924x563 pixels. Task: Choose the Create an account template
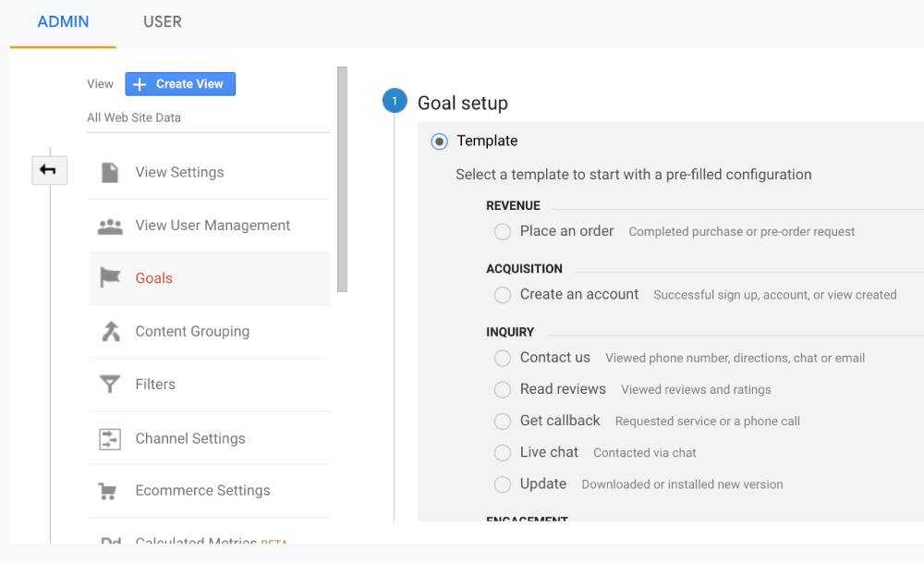pyautogui.click(x=503, y=295)
